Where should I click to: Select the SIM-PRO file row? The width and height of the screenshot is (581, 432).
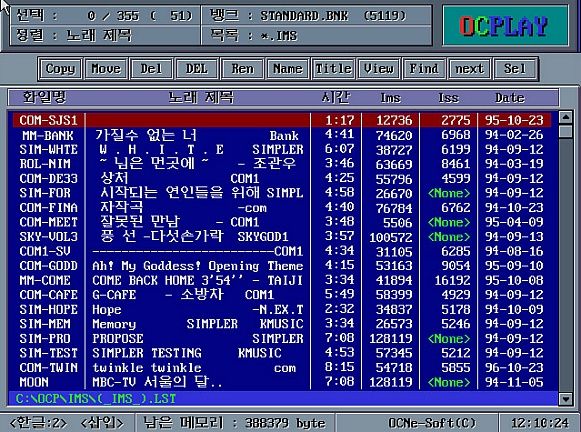pyautogui.click(x=282, y=338)
